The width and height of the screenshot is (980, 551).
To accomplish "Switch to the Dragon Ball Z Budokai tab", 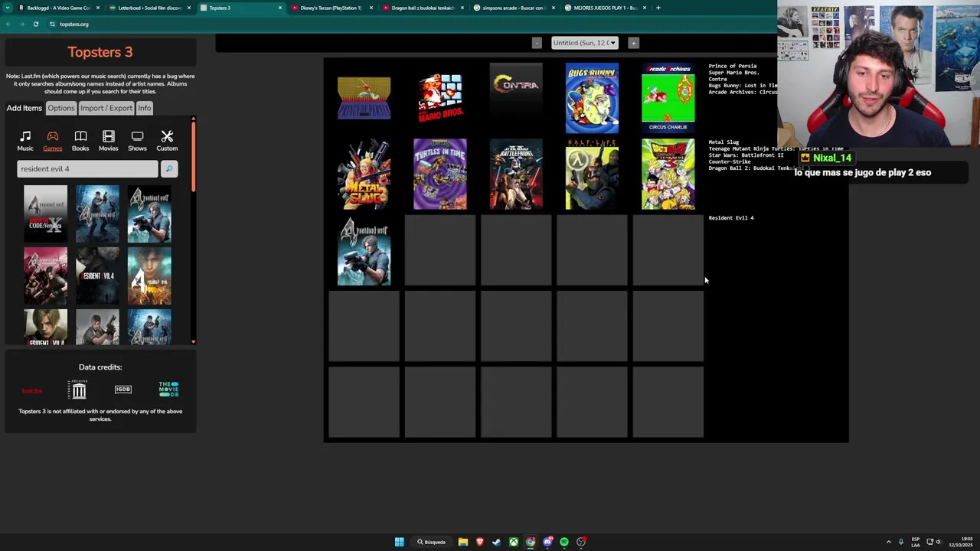I will coord(422,8).
